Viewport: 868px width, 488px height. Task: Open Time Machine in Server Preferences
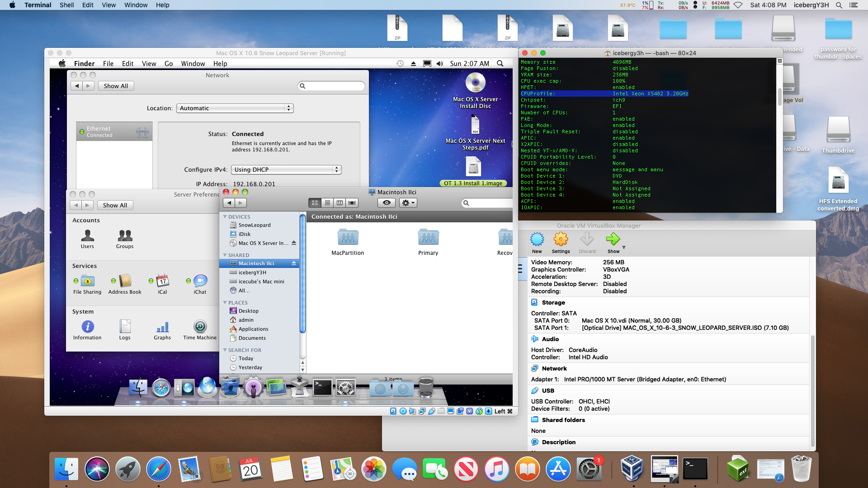pyautogui.click(x=200, y=330)
